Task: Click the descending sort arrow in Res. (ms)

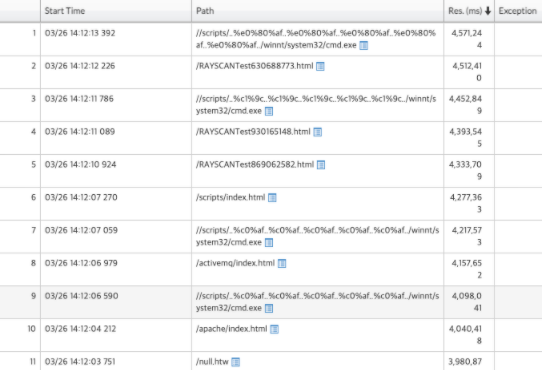Action: tap(488, 11)
